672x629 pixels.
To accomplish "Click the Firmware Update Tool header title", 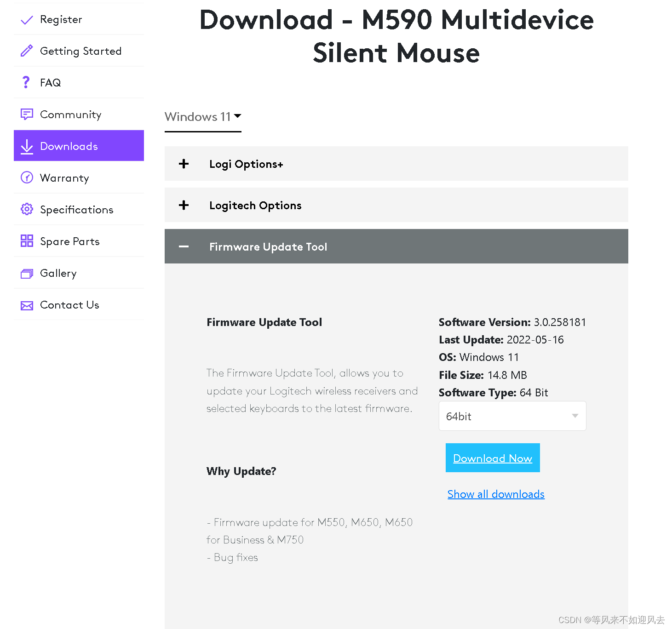I will point(268,247).
